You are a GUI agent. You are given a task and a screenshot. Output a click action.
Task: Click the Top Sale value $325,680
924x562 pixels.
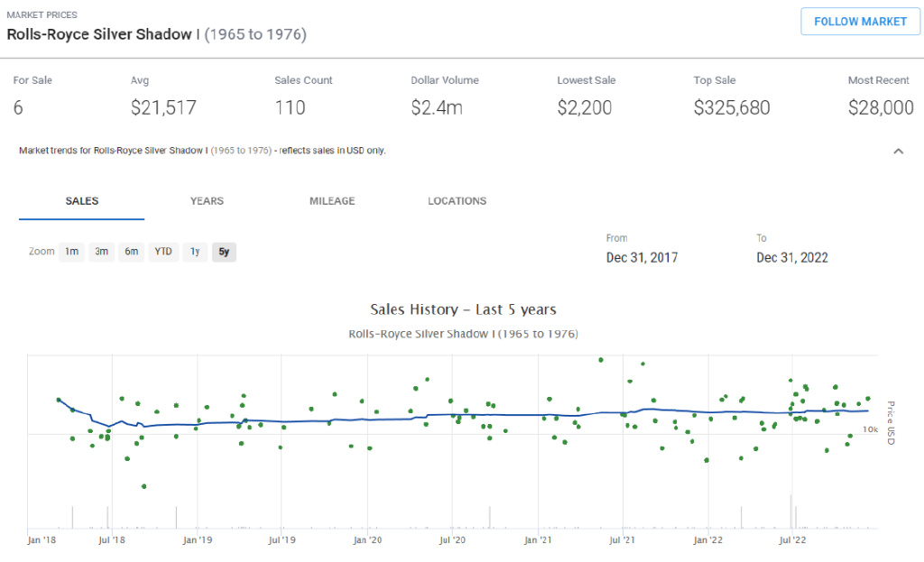pyautogui.click(x=732, y=108)
